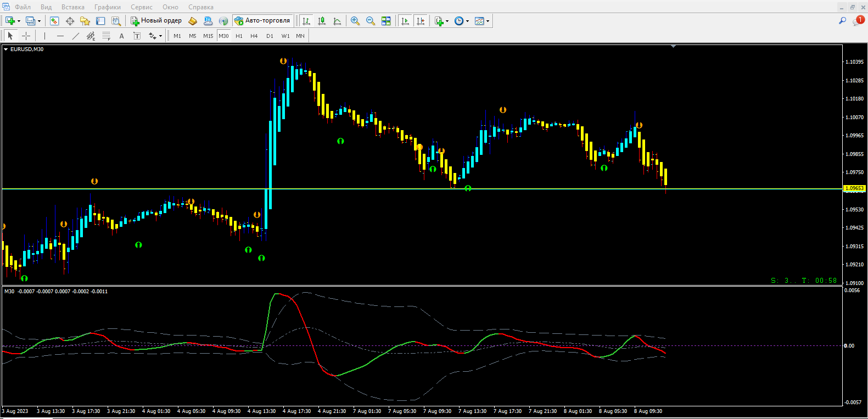
Task: Expand the Templates dropdown arrow
Action: click(x=488, y=21)
